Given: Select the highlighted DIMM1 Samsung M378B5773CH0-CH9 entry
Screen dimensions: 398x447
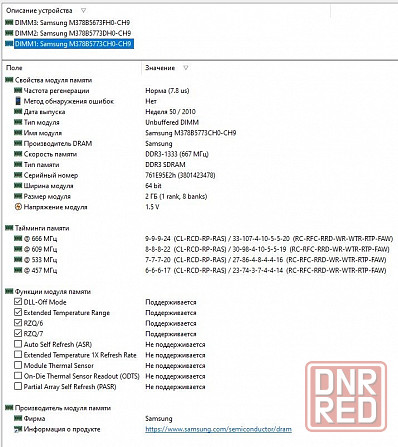Looking at the screenshot, I should click(x=74, y=44).
